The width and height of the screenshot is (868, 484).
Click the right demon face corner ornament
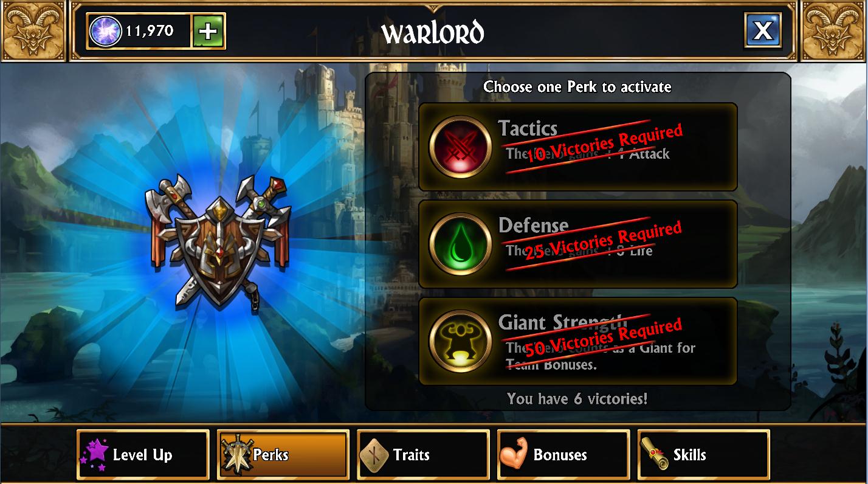click(834, 31)
